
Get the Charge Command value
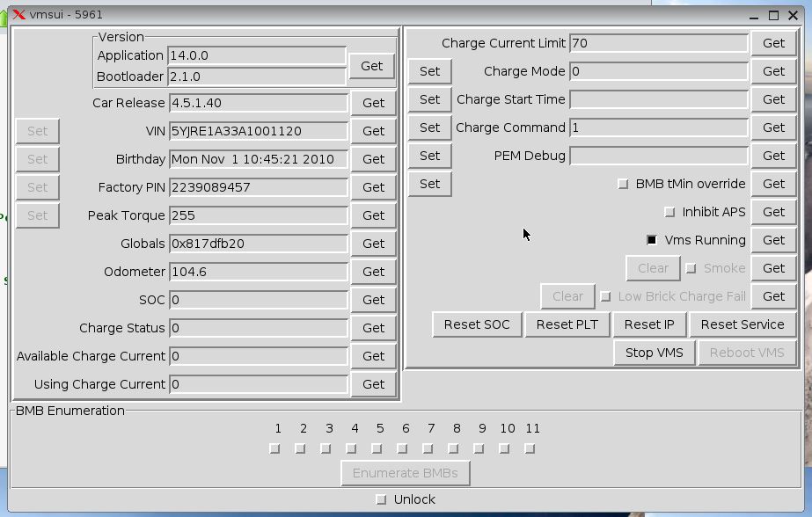point(773,127)
